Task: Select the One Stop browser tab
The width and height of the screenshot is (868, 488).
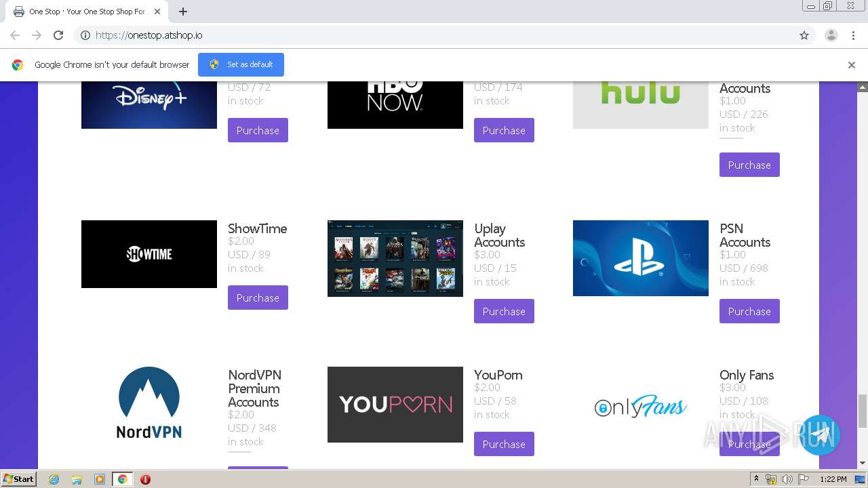Action: tap(85, 12)
